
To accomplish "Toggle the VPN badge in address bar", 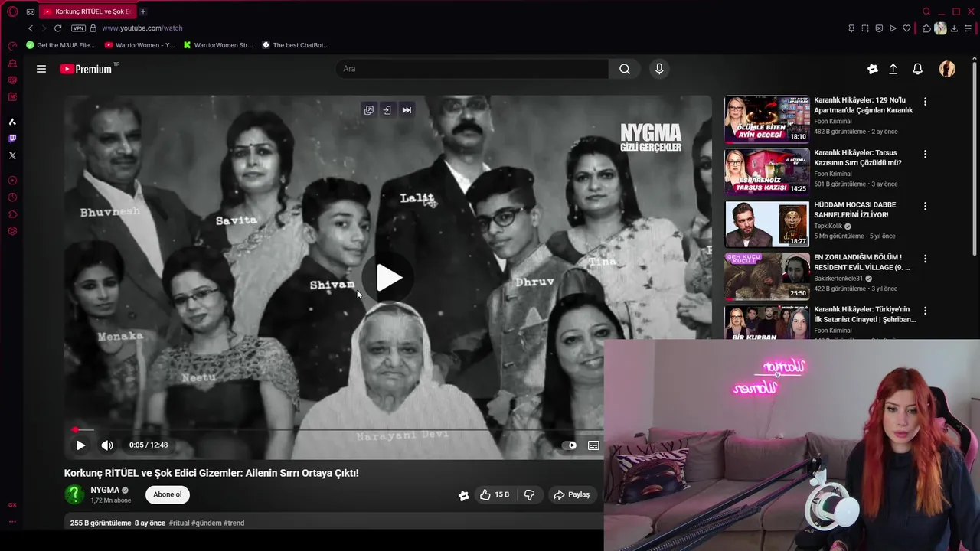I will [x=78, y=28].
